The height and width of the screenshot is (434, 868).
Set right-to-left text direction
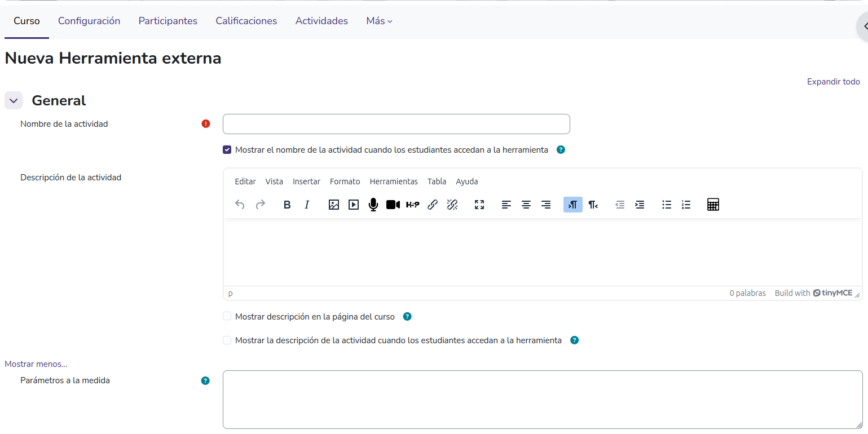click(593, 205)
